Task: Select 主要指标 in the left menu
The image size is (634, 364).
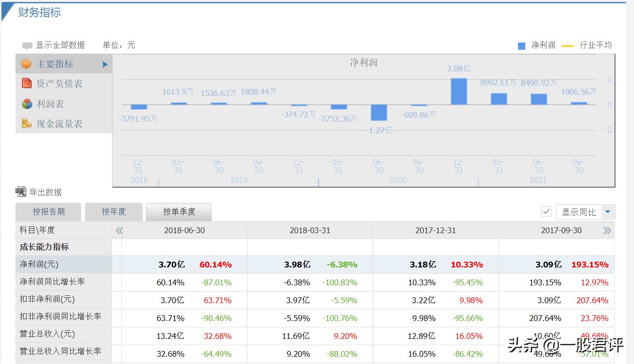Action: click(64, 64)
